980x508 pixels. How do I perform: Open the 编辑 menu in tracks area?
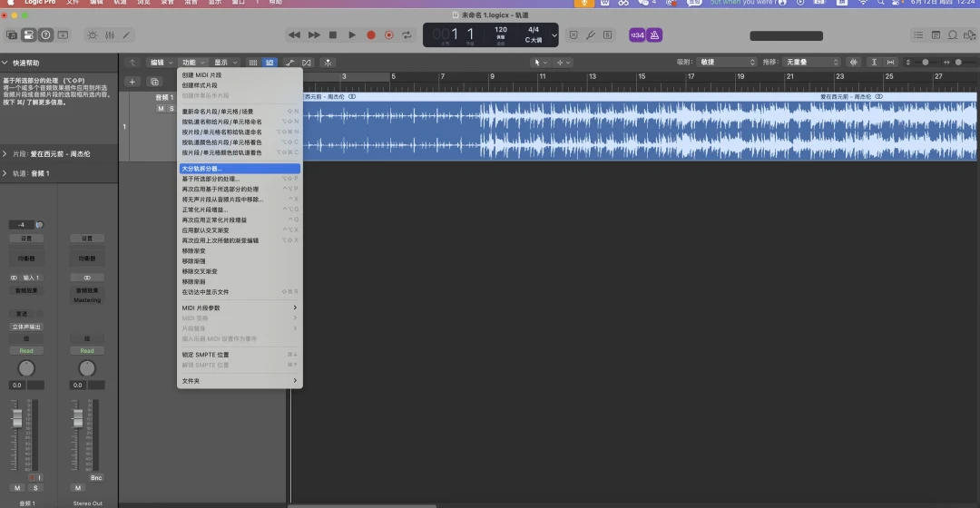click(x=161, y=63)
